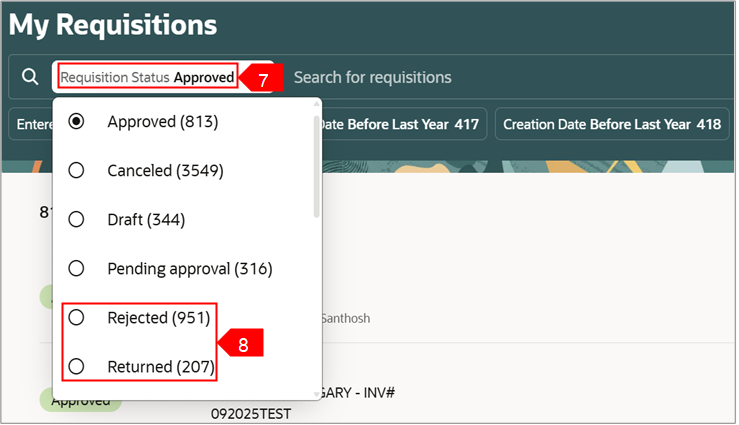Select the Rejected radio button

click(x=76, y=318)
